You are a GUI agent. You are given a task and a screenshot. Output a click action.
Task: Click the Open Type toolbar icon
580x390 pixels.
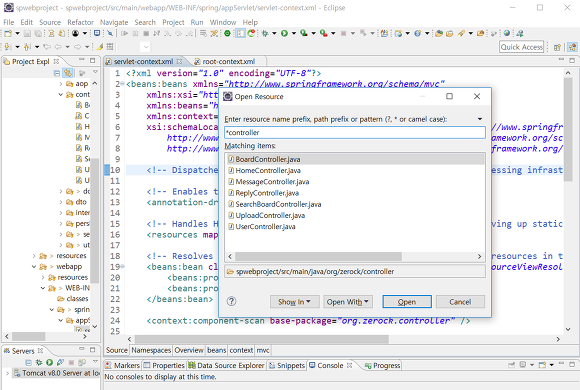pyautogui.click(x=439, y=33)
